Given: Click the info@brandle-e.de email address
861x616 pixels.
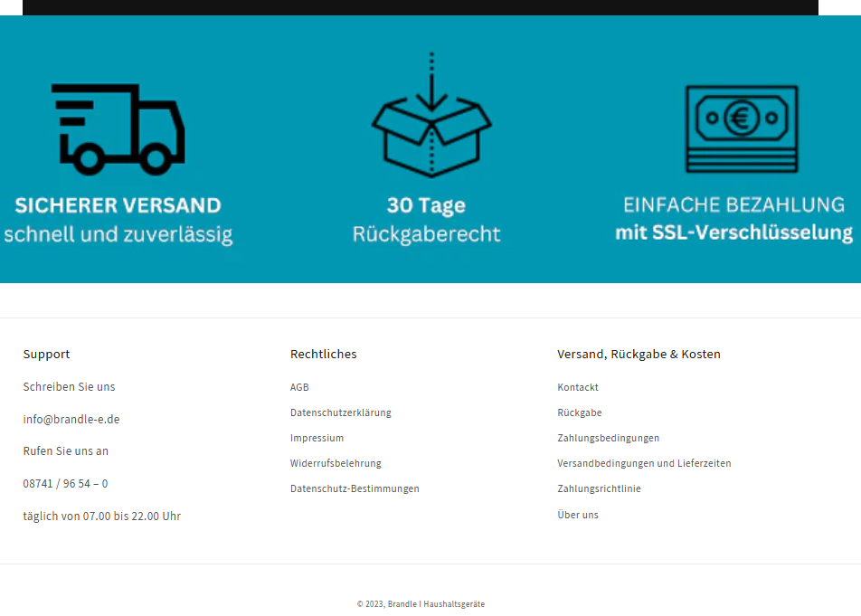Looking at the screenshot, I should pos(71,420).
